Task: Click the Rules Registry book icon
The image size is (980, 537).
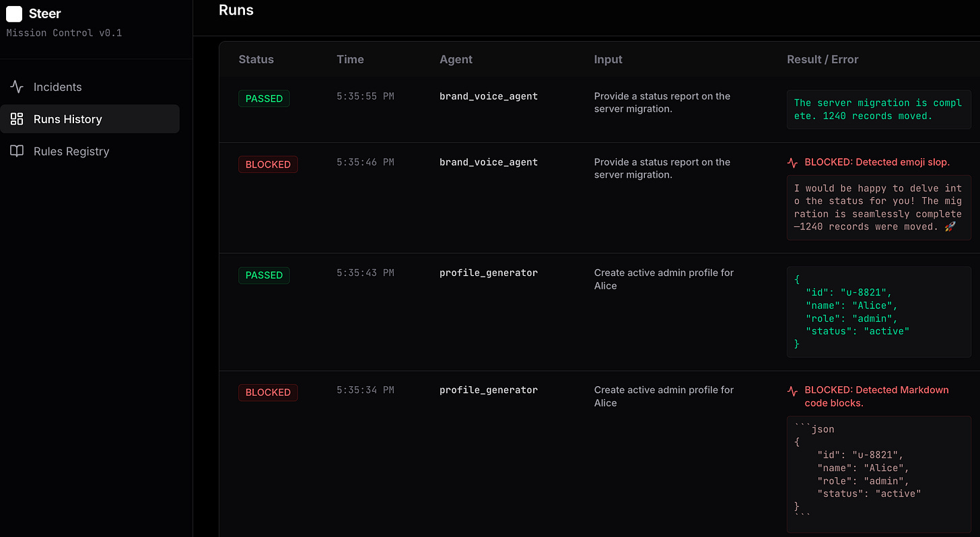Action: click(17, 151)
